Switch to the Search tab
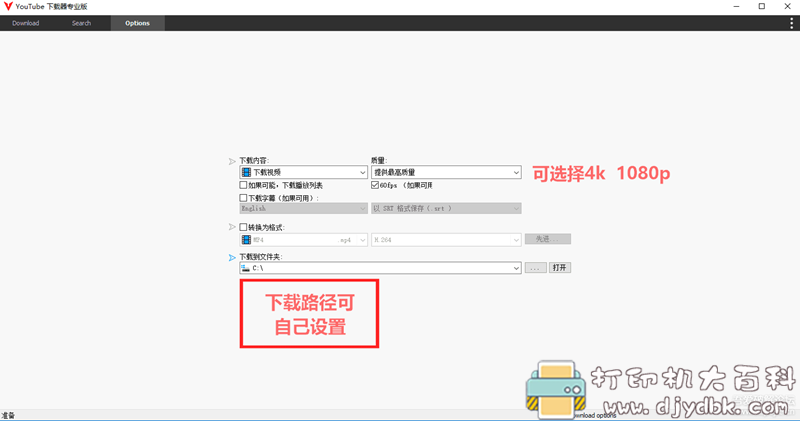Screen dimensions: 800x421 (81, 23)
